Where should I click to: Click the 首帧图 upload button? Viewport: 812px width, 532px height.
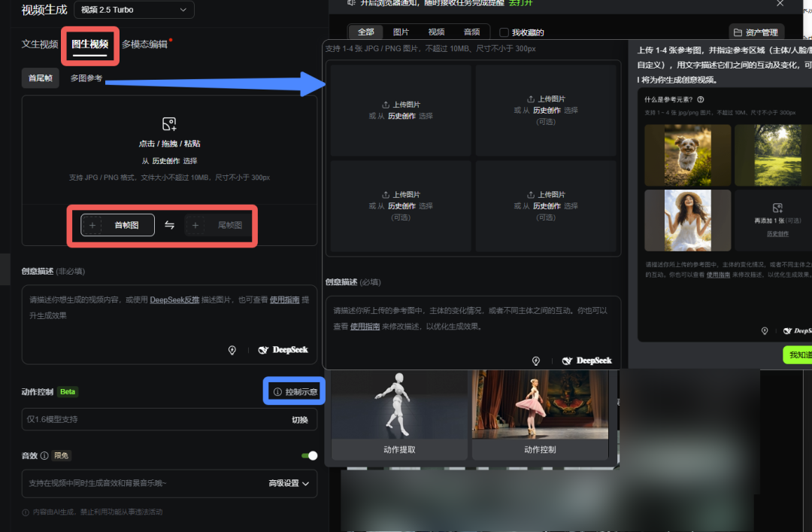coord(118,225)
